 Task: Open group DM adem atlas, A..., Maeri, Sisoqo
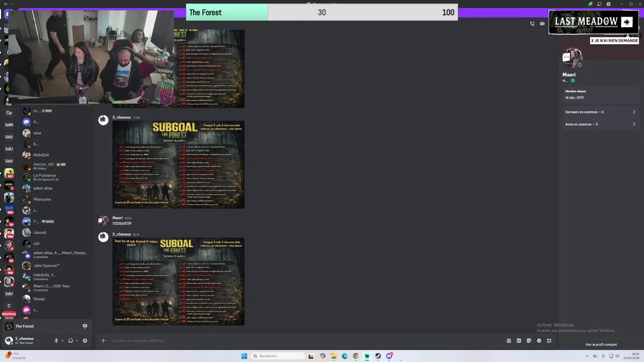55,254
